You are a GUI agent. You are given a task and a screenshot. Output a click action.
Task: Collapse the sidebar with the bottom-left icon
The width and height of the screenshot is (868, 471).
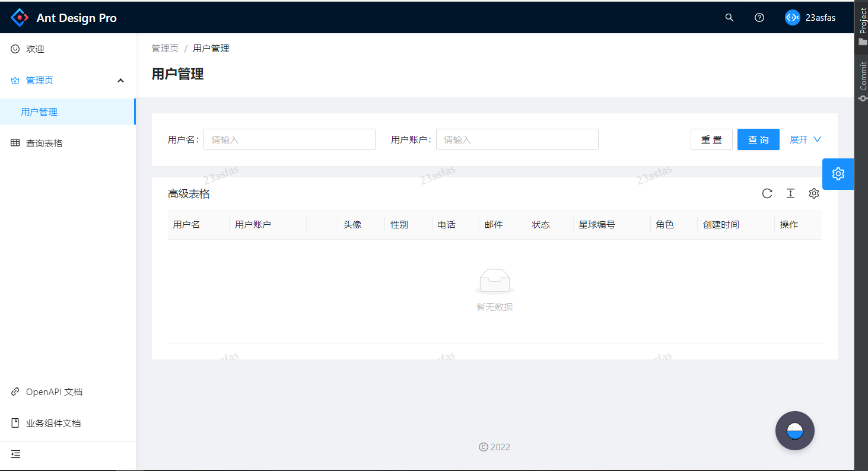coord(15,454)
